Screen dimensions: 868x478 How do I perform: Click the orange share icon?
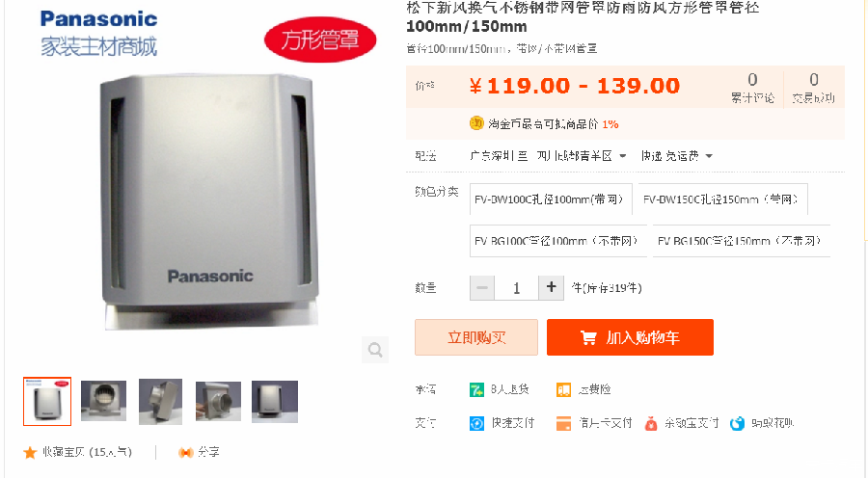pos(185,453)
